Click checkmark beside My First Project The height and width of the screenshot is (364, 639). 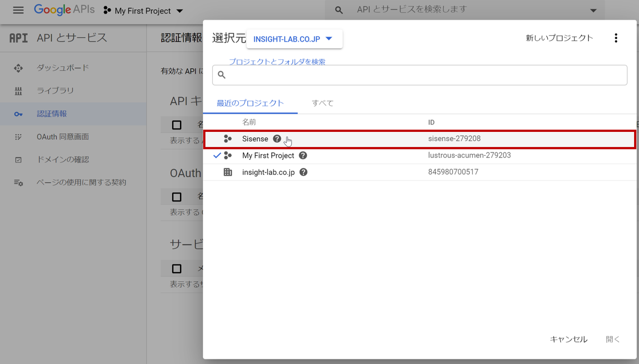click(217, 155)
